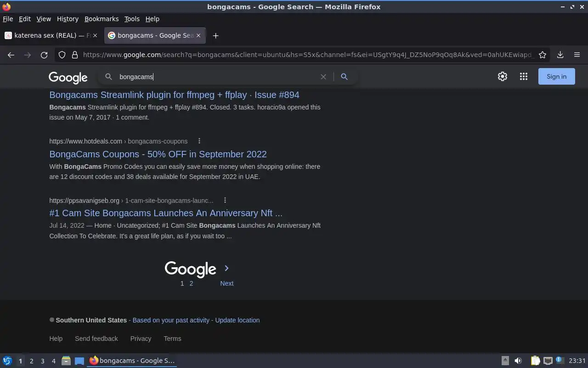588x368 pixels.
Task: Open the Bookmarks menu
Action: pos(102,19)
